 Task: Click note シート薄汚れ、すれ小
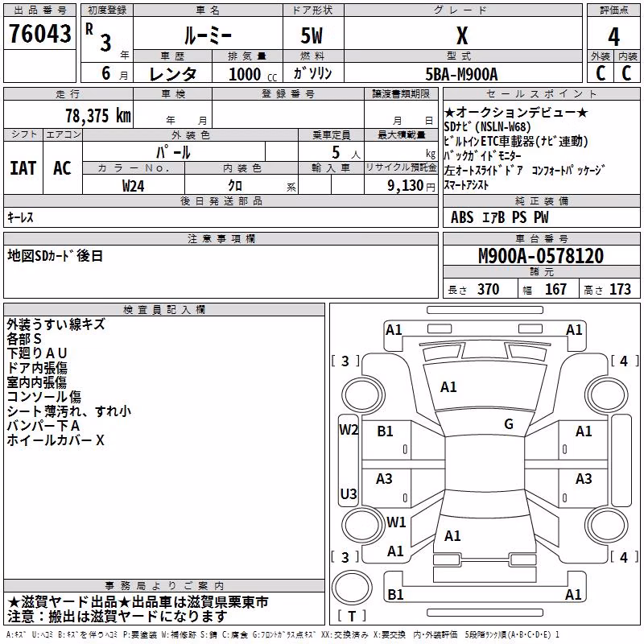click(x=69, y=411)
